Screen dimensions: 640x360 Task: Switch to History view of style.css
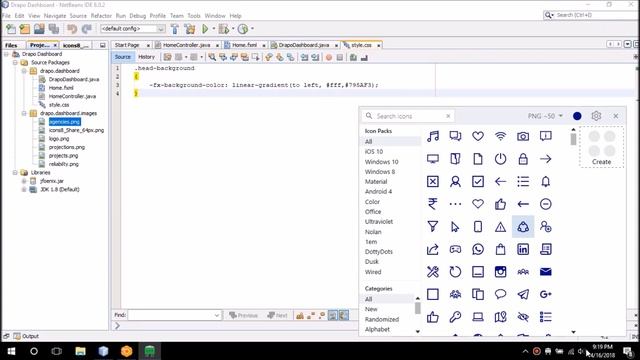146,57
